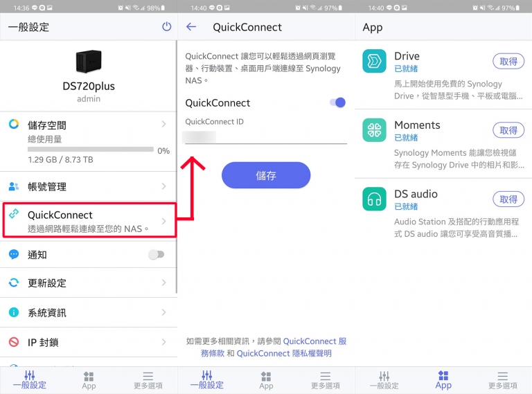
Task: Toggle the 通知 notification switch
Action: (157, 254)
